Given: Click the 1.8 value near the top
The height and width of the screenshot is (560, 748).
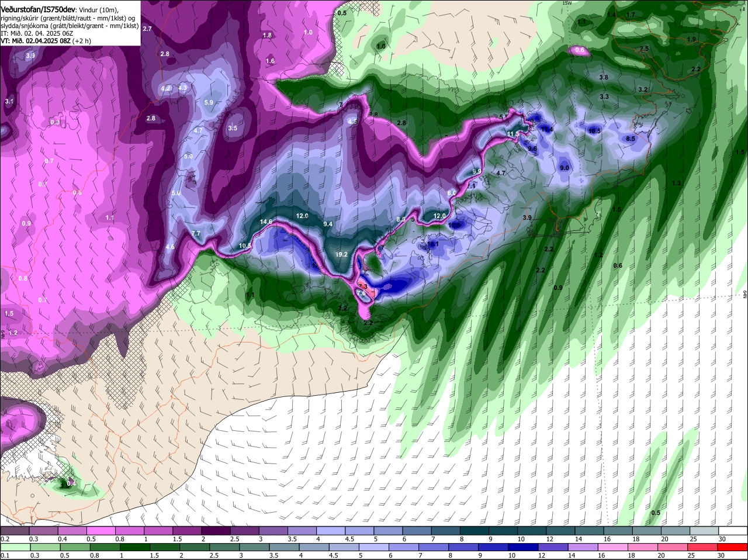Looking at the screenshot, I should pyautogui.click(x=268, y=35).
